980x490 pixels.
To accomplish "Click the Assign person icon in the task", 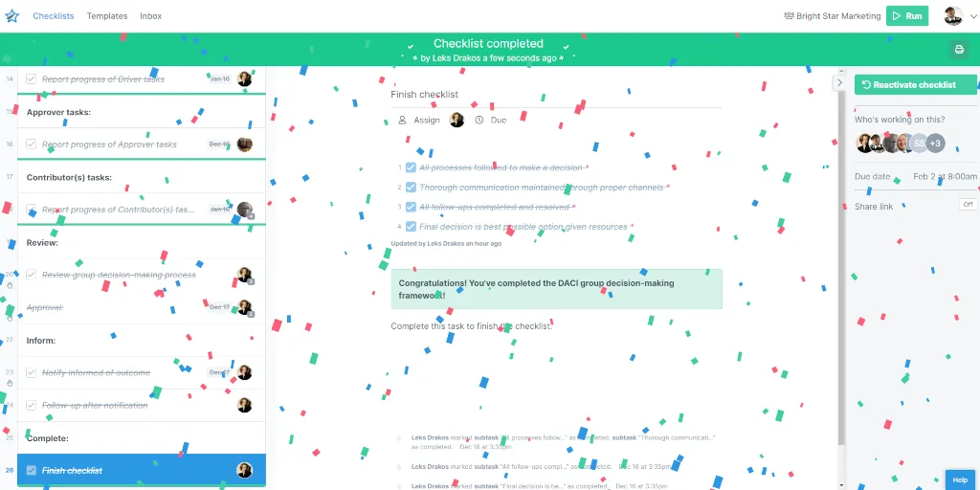I will (403, 120).
